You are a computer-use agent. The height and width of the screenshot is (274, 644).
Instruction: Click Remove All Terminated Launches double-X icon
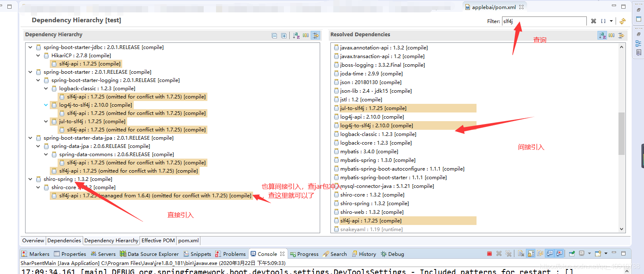(x=508, y=253)
